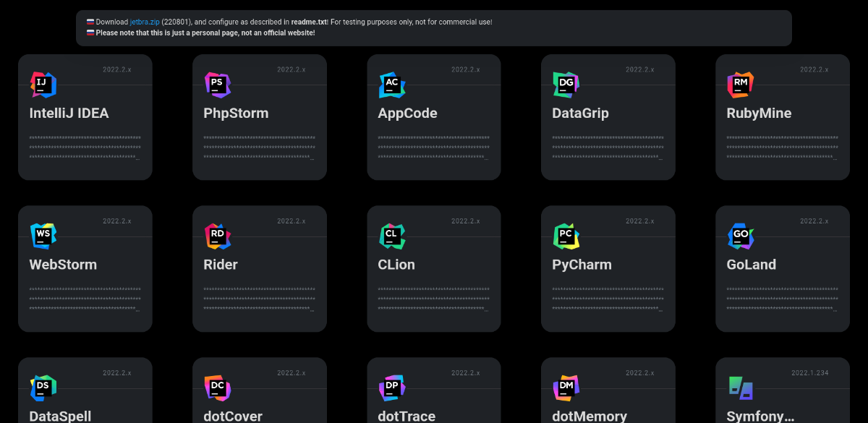Click the dotCover logo
This screenshot has height=423, width=868.
point(217,388)
